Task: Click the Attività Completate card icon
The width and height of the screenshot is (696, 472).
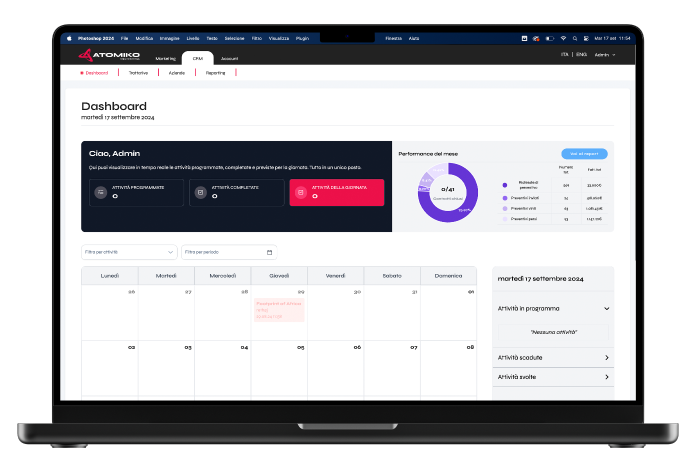Action: 200,192
